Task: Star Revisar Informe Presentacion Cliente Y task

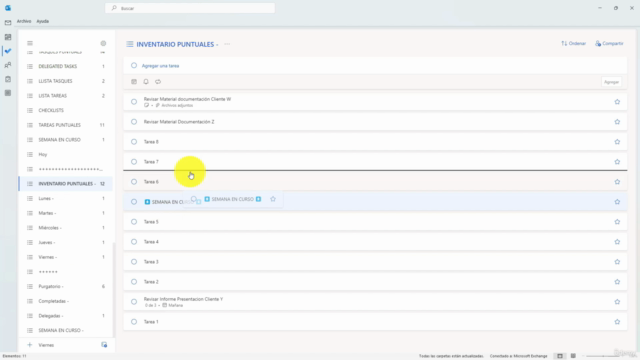Action: coord(617,302)
